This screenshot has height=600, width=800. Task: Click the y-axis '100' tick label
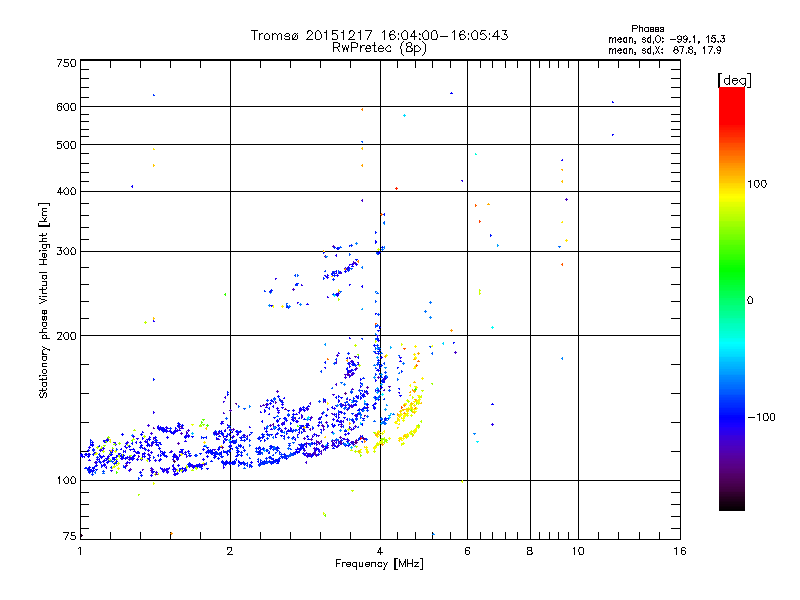click(67, 480)
